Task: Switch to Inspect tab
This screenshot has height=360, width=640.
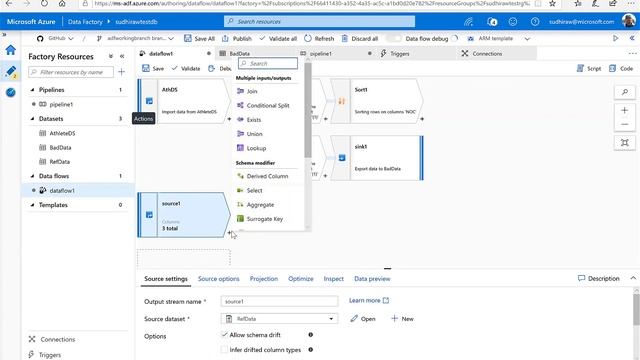Action: (x=333, y=279)
